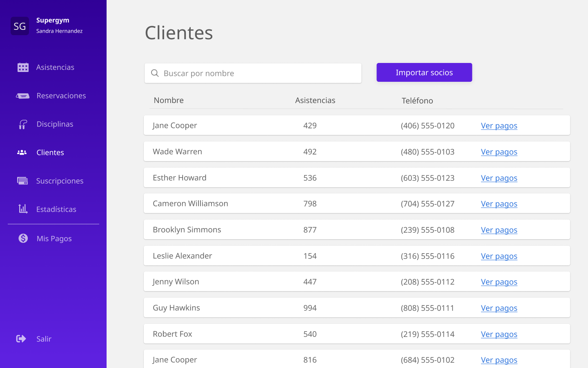Viewport: 588px width, 368px height.
Task: Open Ver pagos for Brooklyn Simmons
Action: pos(499,230)
